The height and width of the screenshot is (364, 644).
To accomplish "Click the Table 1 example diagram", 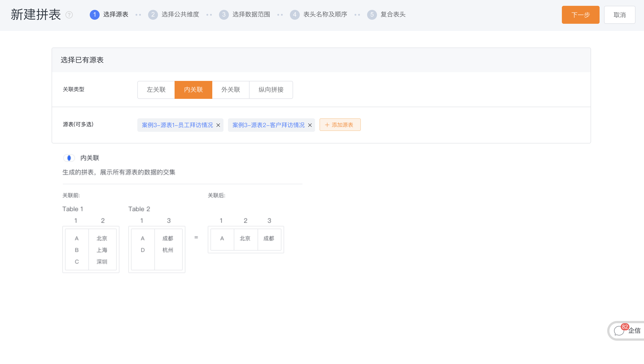I will 91,249.
